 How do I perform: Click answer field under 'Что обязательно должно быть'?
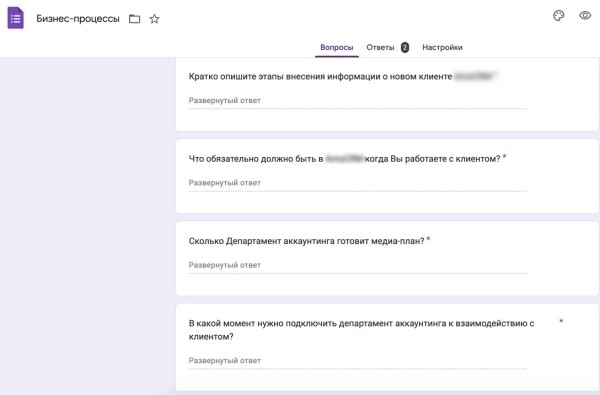(357, 183)
